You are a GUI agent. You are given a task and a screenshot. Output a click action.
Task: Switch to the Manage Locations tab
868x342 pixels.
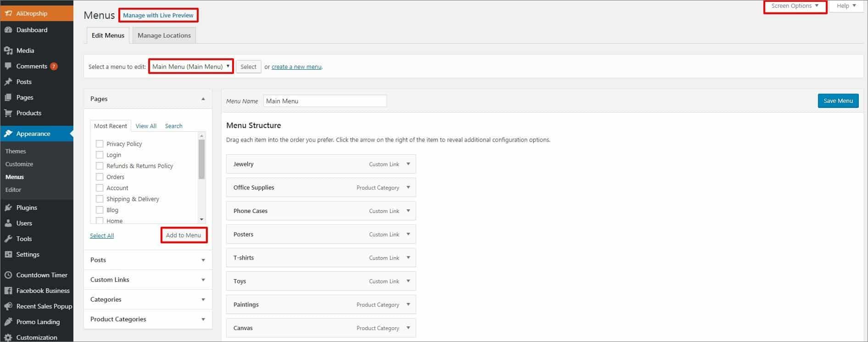click(164, 35)
